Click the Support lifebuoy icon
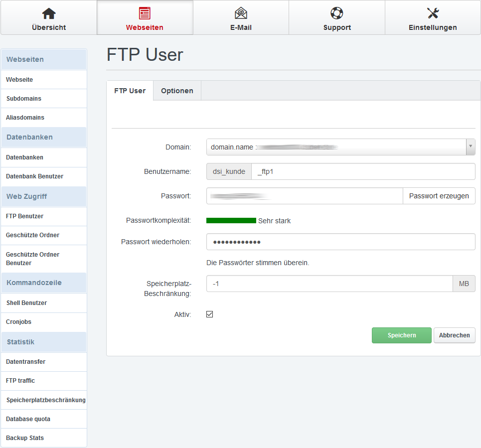Image resolution: width=481 pixels, height=448 pixels. [x=337, y=13]
